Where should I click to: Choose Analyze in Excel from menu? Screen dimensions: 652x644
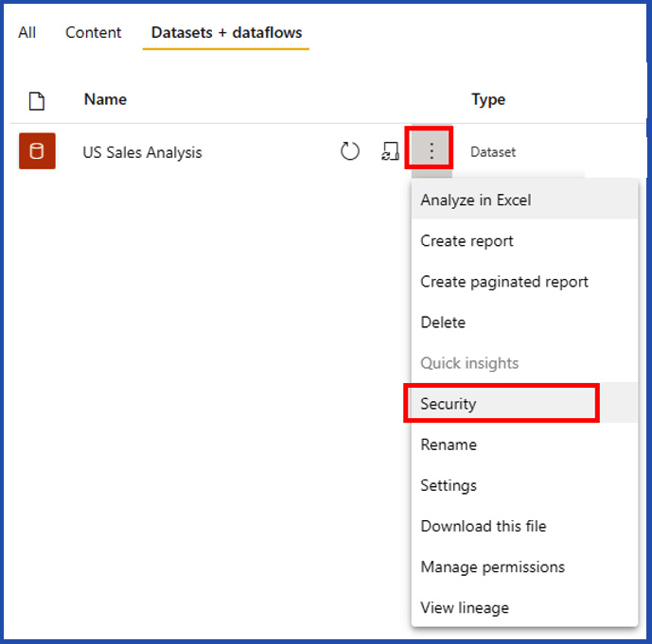(x=476, y=200)
